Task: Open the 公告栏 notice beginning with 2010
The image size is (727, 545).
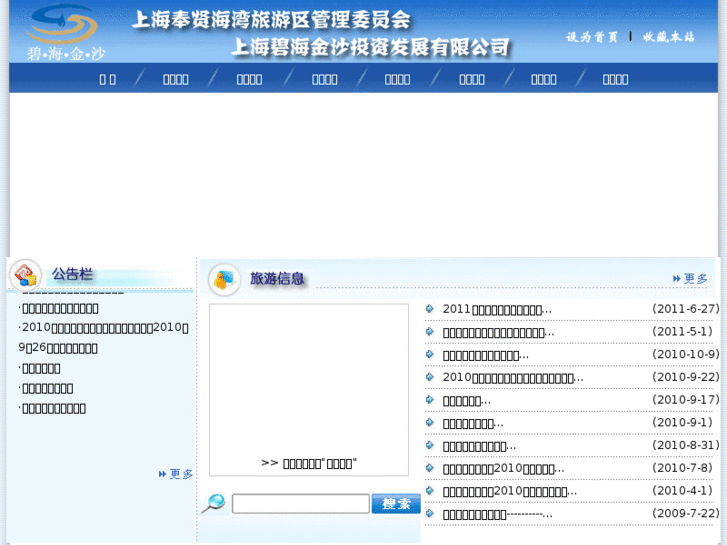Action: 104,337
